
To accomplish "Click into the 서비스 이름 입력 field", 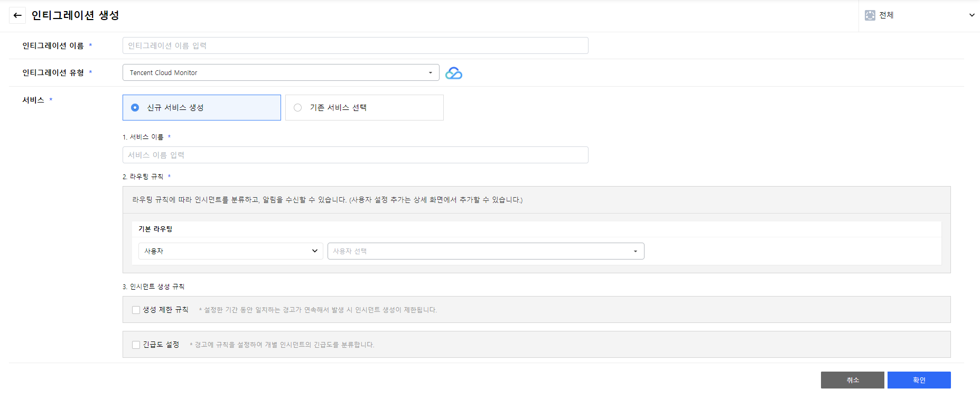I will tap(355, 155).
